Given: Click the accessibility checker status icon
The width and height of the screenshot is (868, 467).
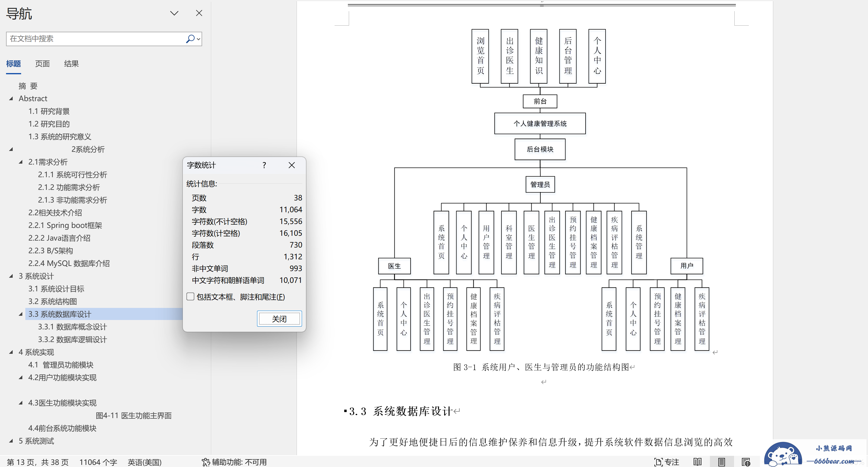Looking at the screenshot, I should point(205,462).
